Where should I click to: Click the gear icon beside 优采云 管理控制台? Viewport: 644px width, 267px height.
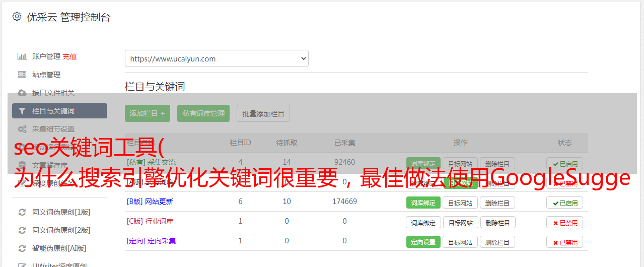[17, 17]
